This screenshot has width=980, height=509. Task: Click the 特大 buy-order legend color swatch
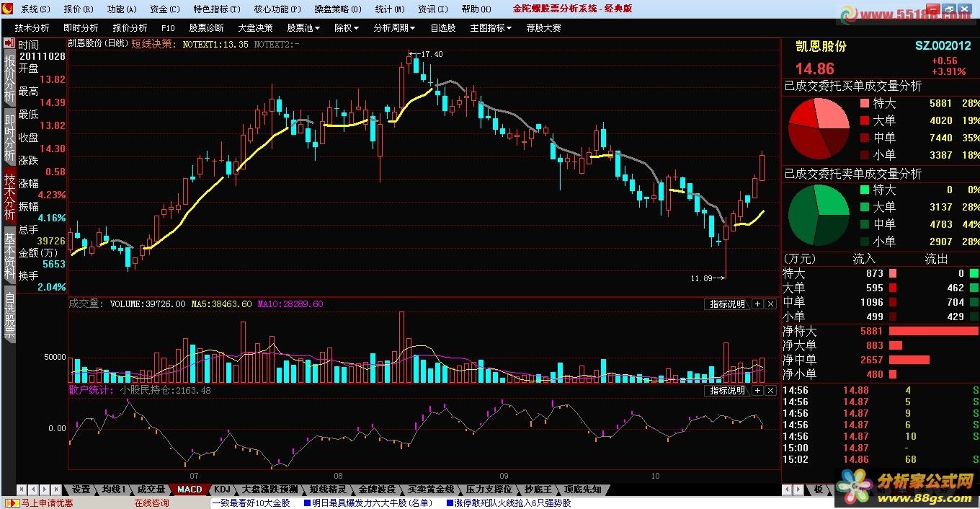863,103
